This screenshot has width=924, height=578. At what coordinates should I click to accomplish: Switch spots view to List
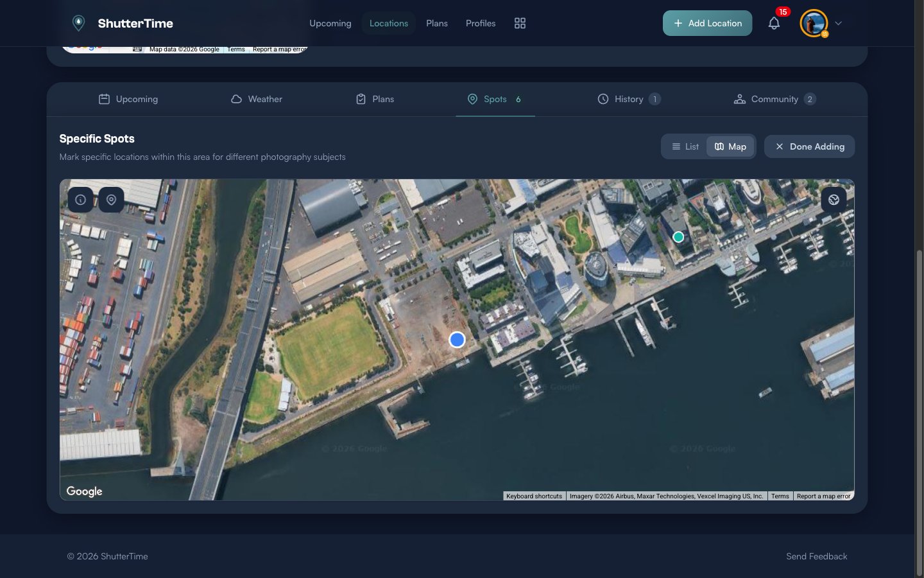pos(685,146)
